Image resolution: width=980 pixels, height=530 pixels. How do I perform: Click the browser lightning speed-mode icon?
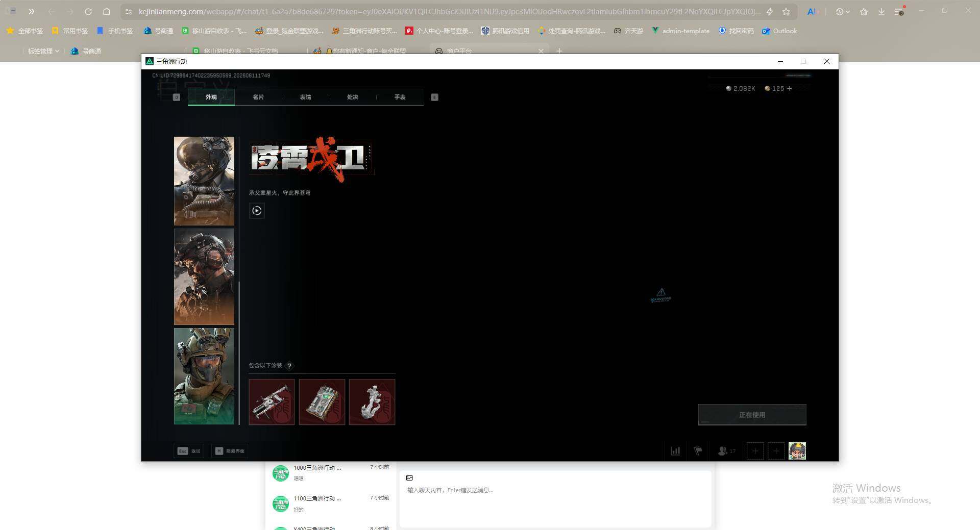pyautogui.click(x=770, y=11)
